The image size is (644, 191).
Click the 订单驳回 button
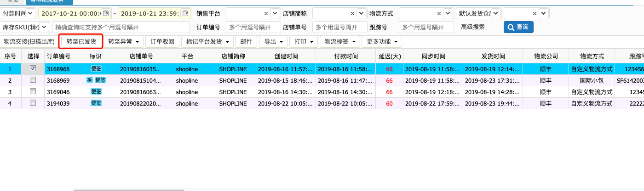coord(162,41)
